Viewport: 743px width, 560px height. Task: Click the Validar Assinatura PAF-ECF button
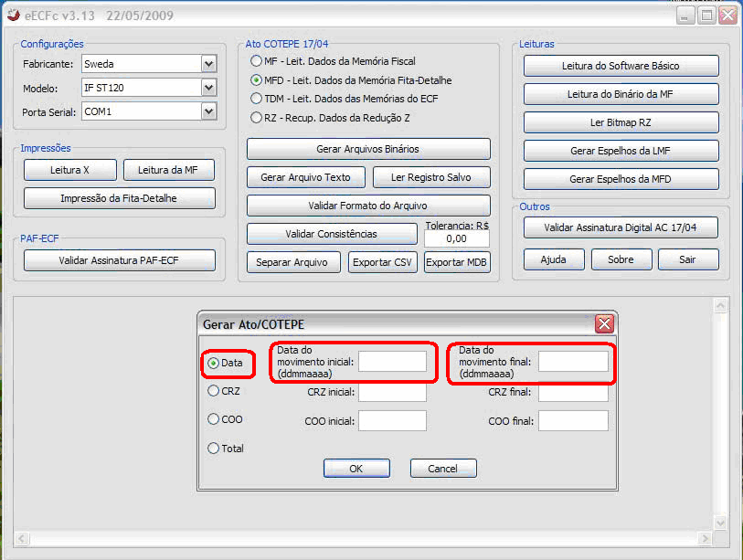point(119,260)
